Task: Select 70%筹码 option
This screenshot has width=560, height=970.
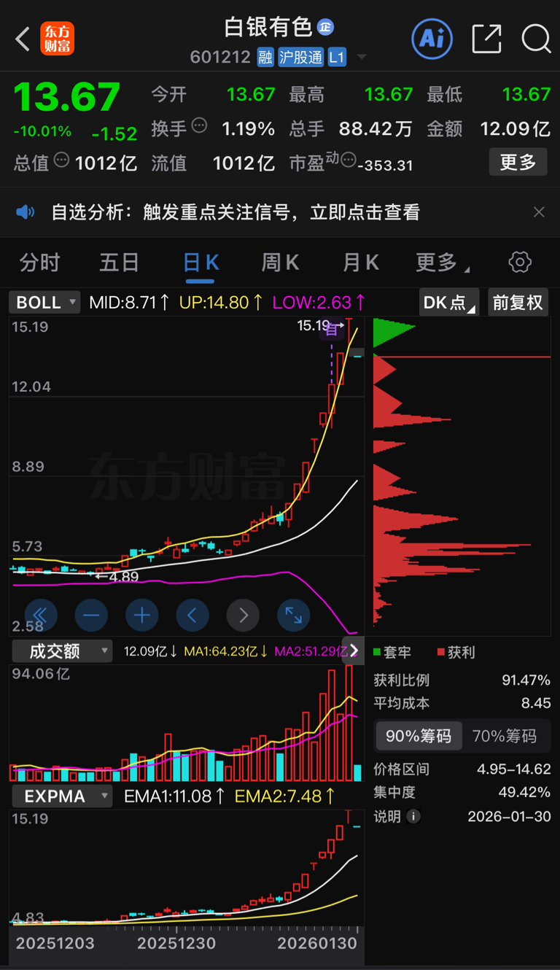Action: [504, 737]
